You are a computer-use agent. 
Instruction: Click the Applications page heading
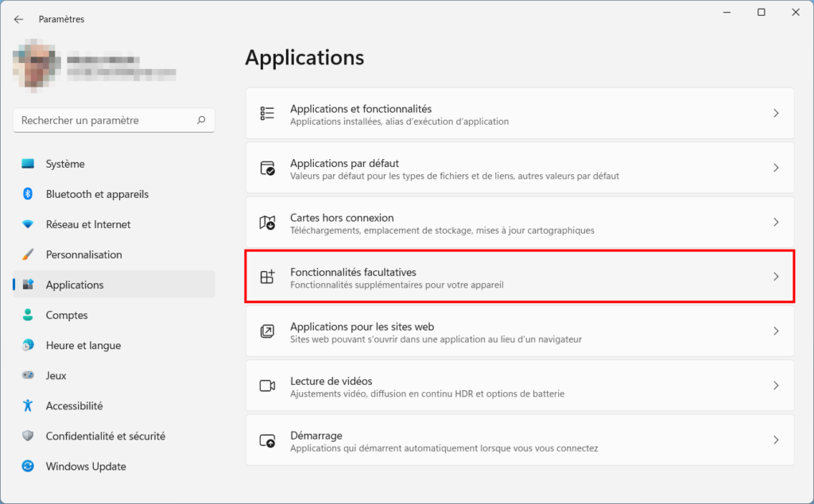304,57
